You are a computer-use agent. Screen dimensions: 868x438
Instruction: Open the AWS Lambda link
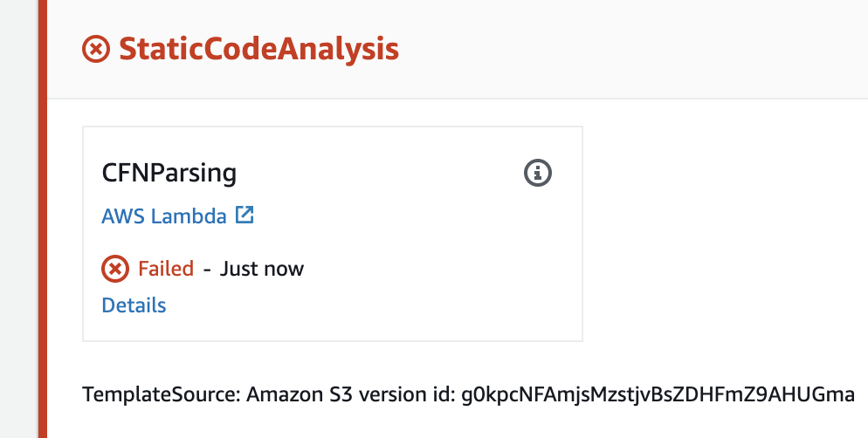[x=164, y=216]
